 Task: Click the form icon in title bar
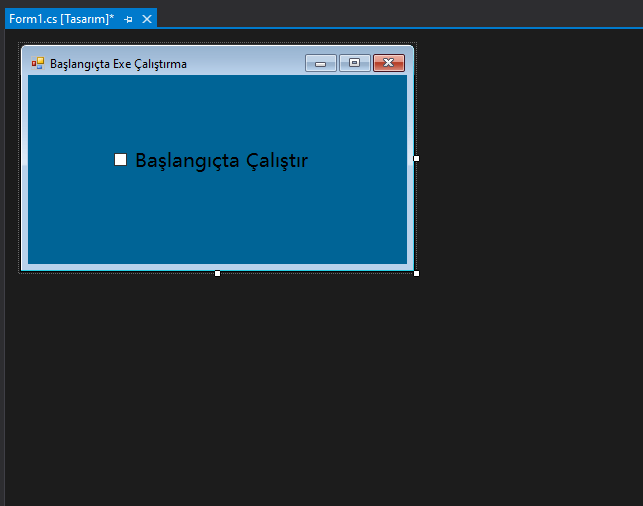pyautogui.click(x=38, y=63)
